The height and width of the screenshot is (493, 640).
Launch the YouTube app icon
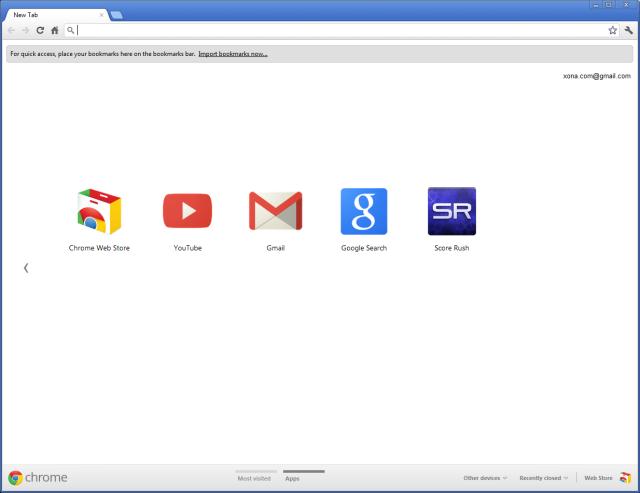pyautogui.click(x=187, y=211)
